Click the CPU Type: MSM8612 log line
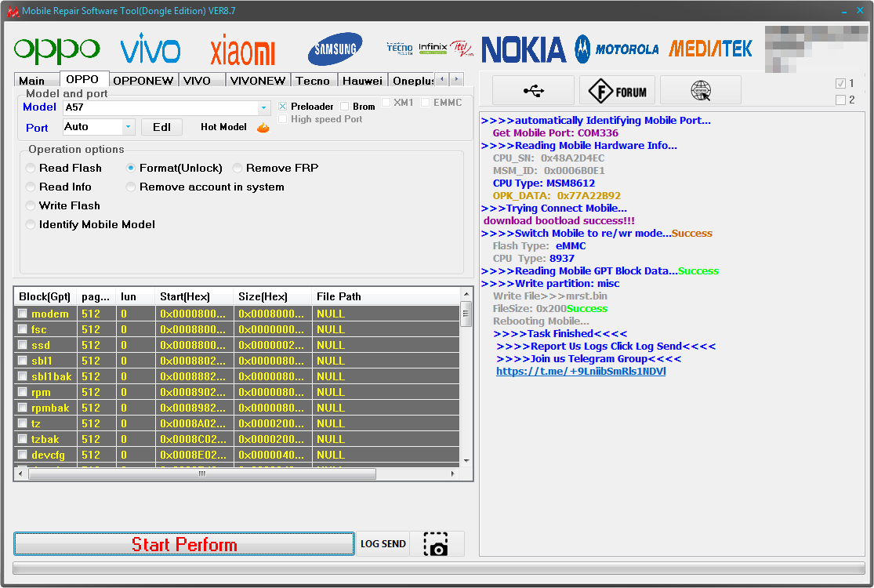Viewport: 874px width, 588px height. [x=543, y=183]
